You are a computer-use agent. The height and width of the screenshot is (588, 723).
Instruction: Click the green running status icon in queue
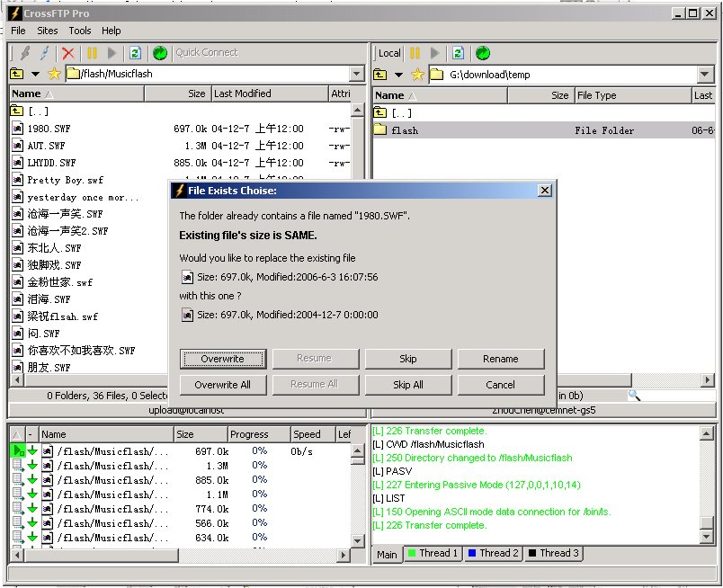point(19,450)
